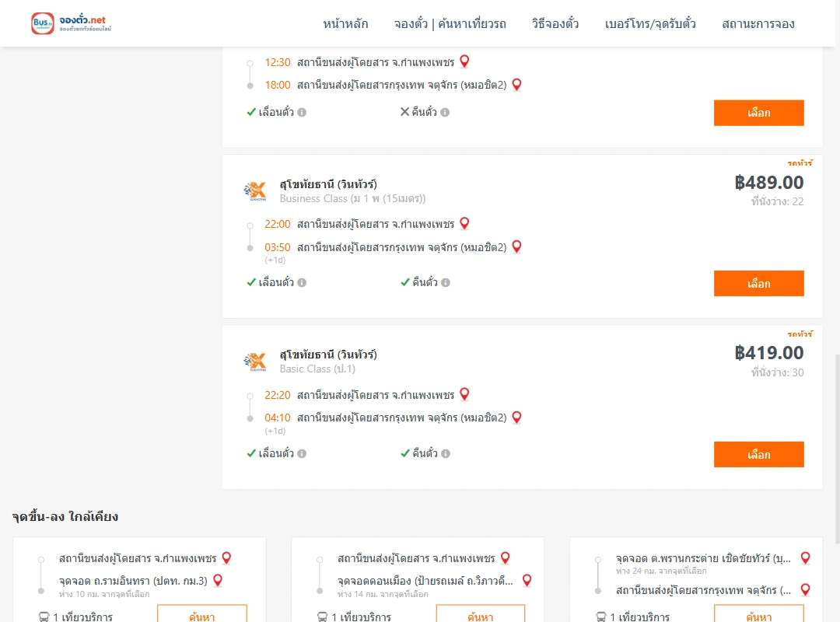Click the Business Class seat type label
Viewport: 840px width, 622px height.
coord(352,199)
